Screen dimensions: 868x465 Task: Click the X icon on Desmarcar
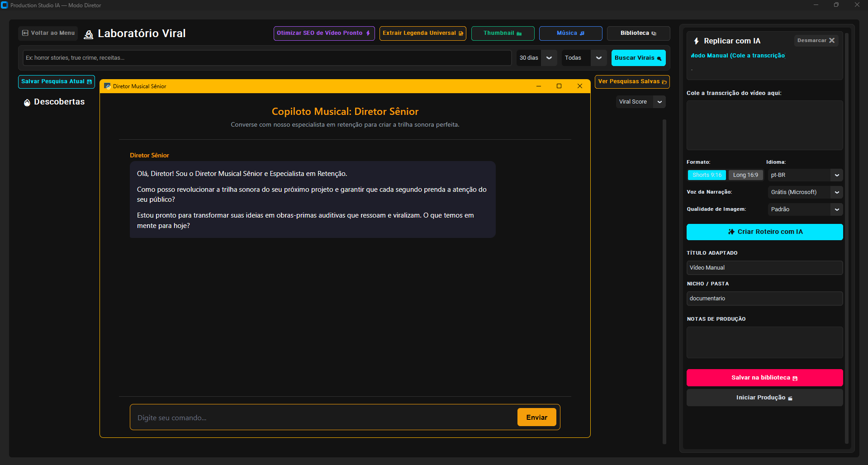831,40
